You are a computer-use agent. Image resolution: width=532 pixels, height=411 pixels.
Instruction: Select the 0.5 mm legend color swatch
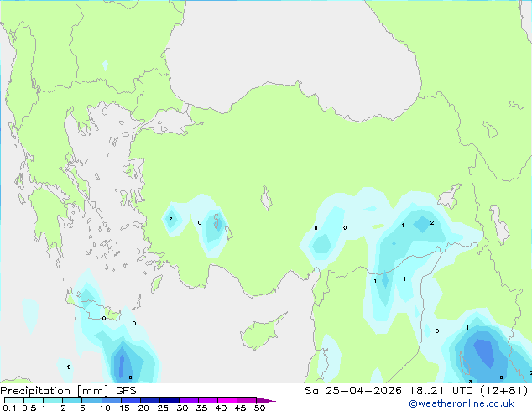(34, 400)
